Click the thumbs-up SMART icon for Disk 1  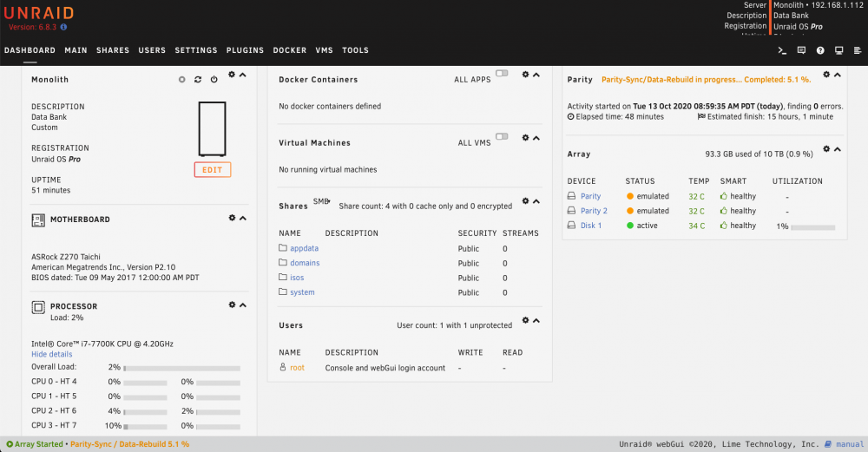(x=724, y=226)
